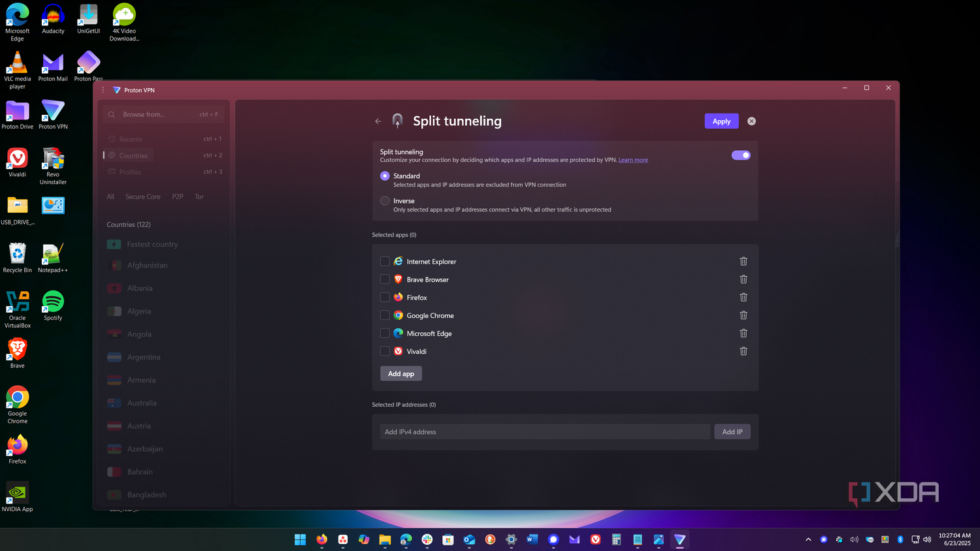Tick the Firefox app checkbox
980x551 pixels.
coord(385,297)
